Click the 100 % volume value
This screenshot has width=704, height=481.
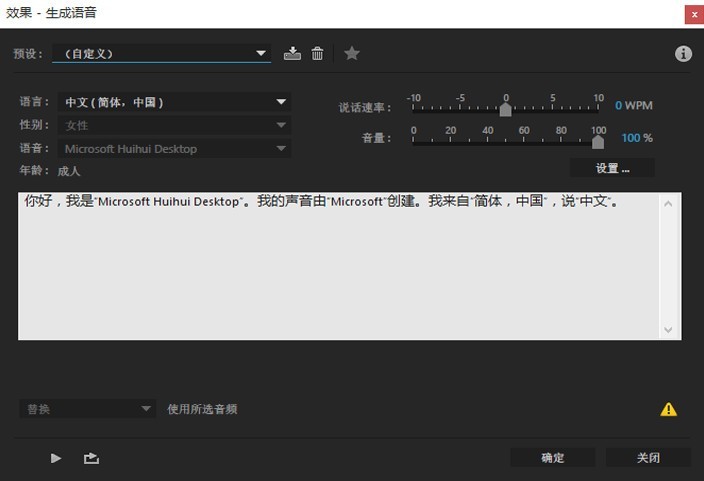[637, 138]
